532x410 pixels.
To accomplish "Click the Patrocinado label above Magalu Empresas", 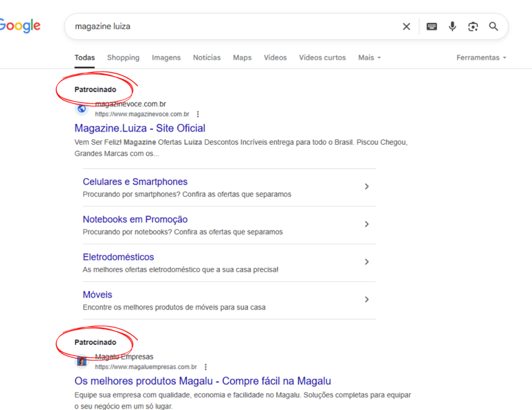I will tap(96, 342).
